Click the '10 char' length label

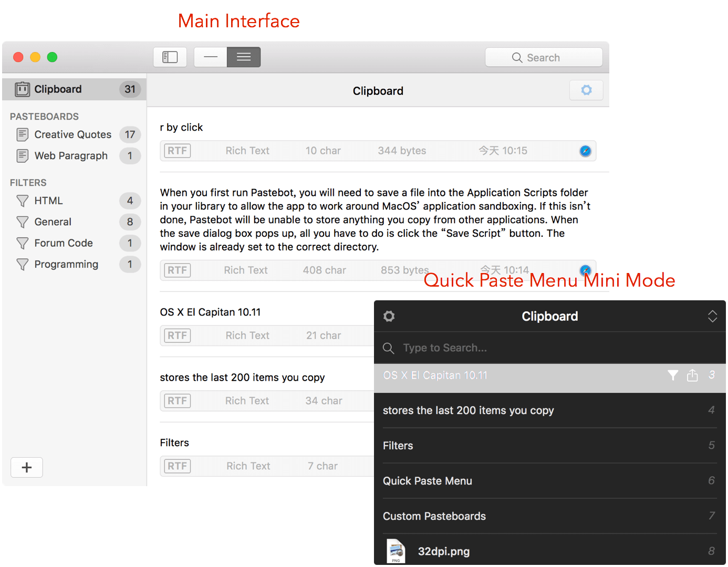[323, 151]
